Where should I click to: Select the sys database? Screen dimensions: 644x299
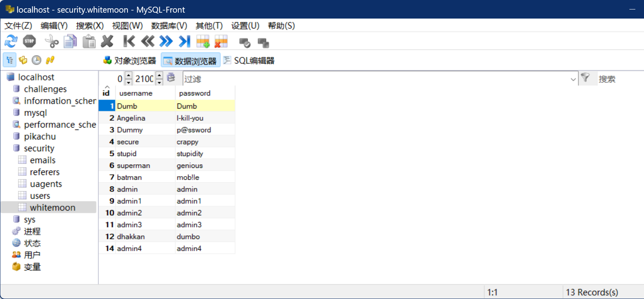[x=24, y=219]
